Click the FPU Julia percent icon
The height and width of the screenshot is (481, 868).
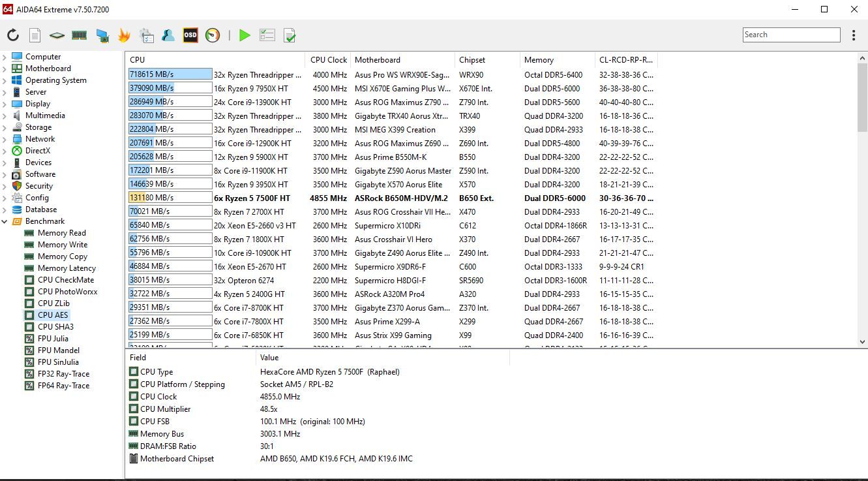pyautogui.click(x=29, y=339)
